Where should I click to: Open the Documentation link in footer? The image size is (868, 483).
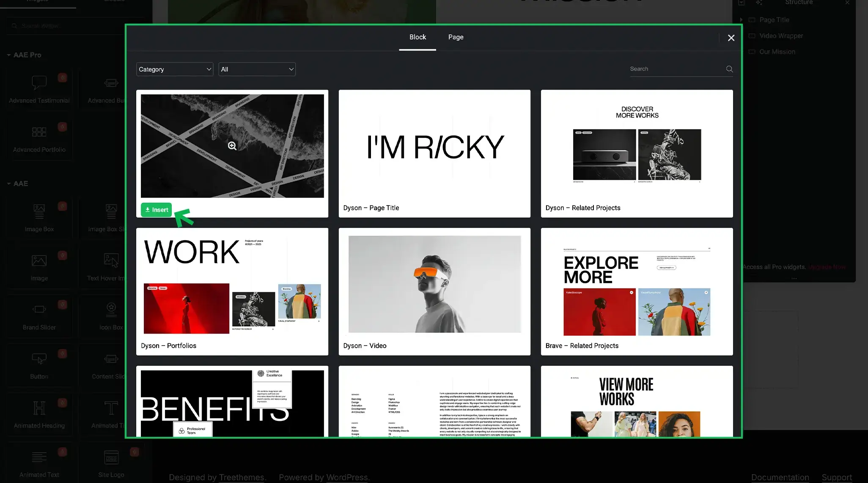point(780,477)
